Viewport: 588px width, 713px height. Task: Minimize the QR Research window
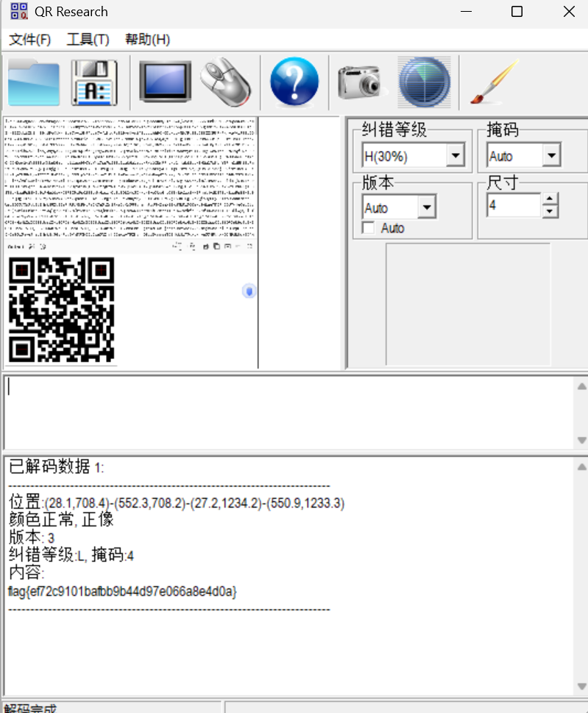tap(466, 11)
